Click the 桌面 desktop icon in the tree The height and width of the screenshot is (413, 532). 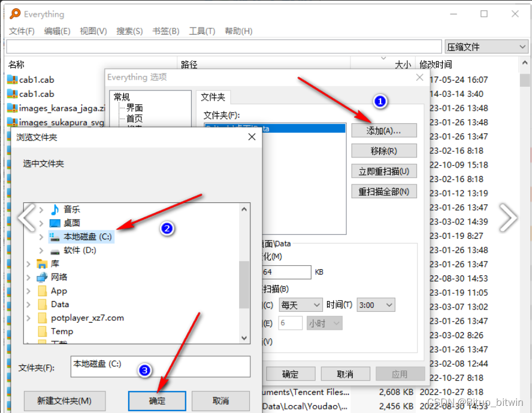55,223
